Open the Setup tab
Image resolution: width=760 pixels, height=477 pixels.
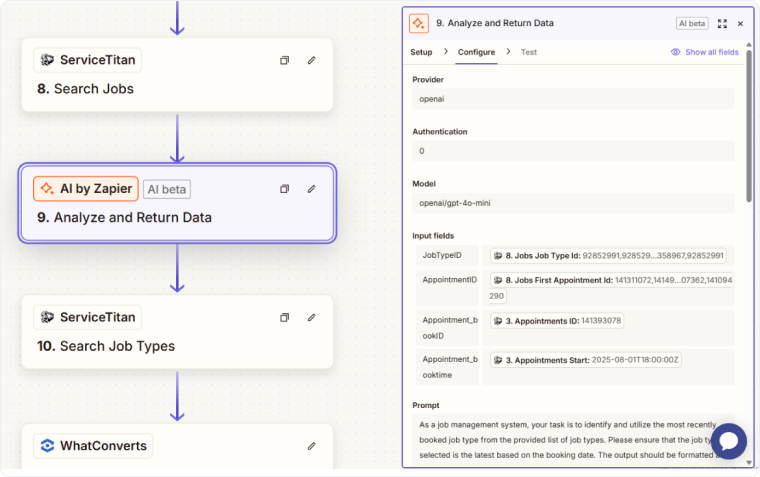421,52
